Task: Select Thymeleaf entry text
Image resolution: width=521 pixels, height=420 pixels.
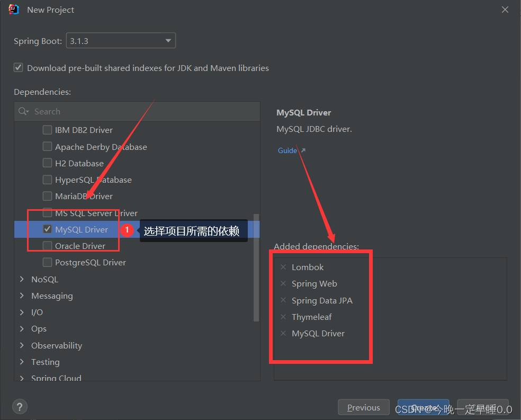Action: pos(312,317)
